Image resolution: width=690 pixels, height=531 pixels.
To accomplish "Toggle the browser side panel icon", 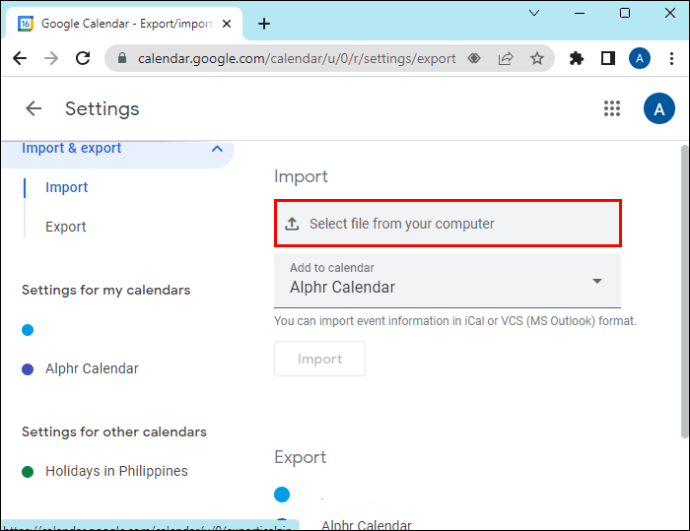I will 608,58.
